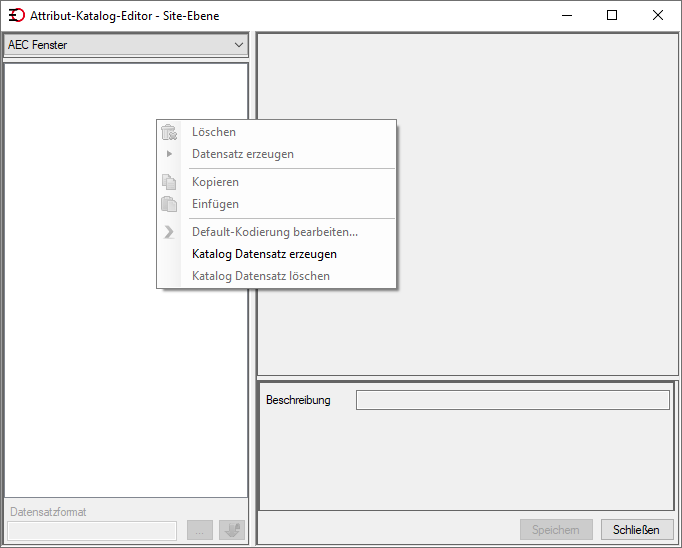
Task: Click the Schließen button
Action: (x=637, y=530)
